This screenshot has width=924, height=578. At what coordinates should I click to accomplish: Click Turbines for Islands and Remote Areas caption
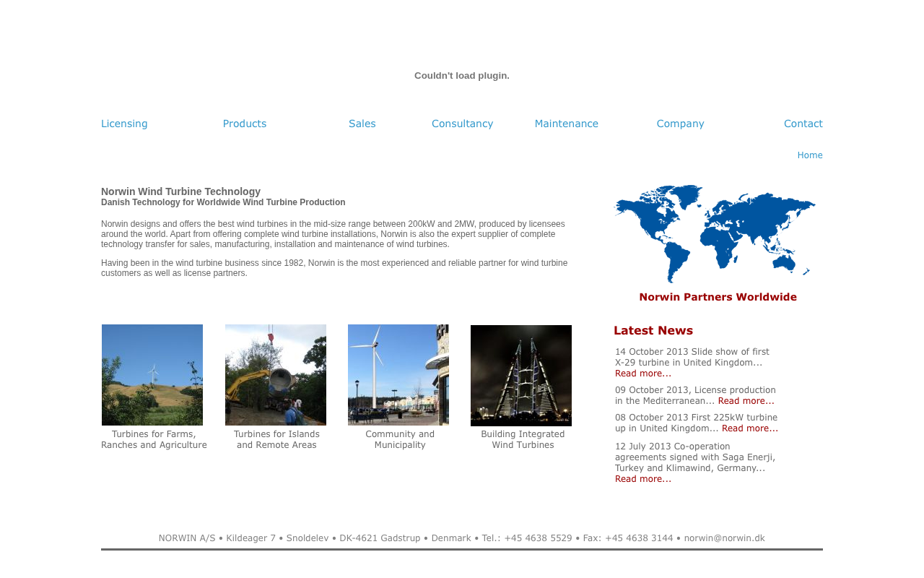[x=276, y=439]
